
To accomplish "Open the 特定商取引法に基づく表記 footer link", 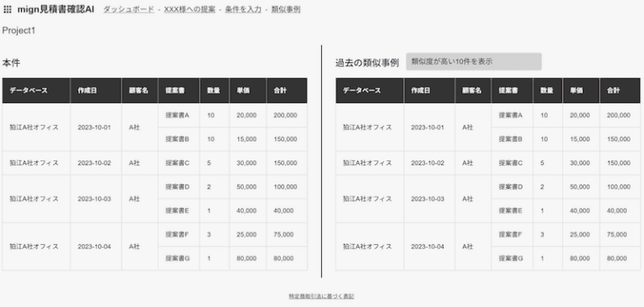I will coord(321,296).
